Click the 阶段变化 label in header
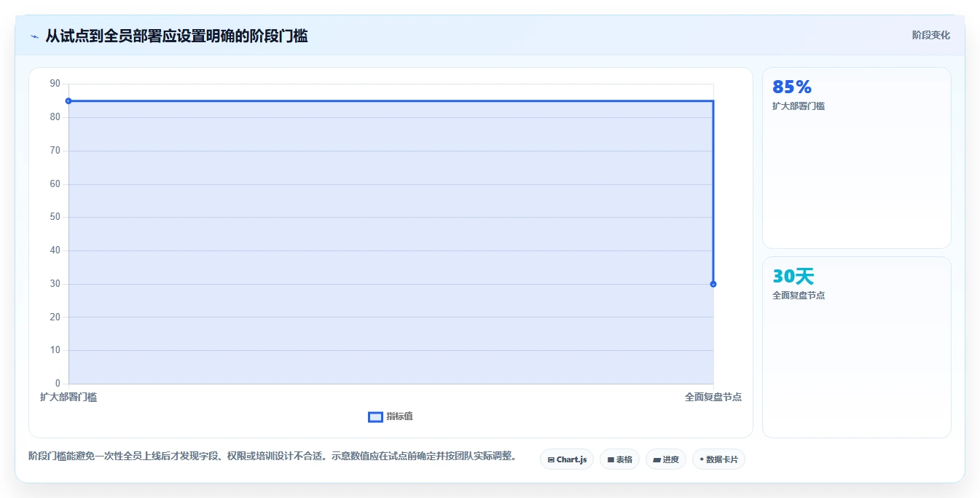Screen dimensions: 980x498 coord(931,35)
